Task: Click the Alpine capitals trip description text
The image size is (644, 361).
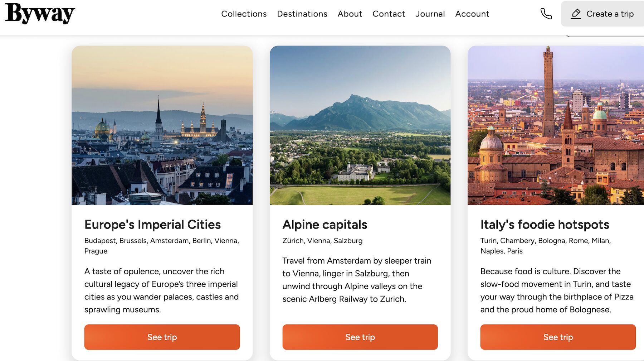Action: click(x=356, y=280)
